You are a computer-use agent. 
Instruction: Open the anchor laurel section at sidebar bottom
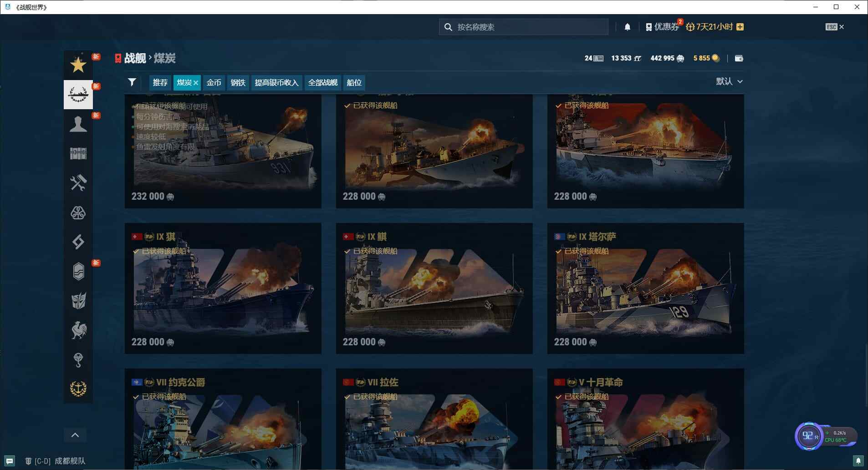pos(78,388)
